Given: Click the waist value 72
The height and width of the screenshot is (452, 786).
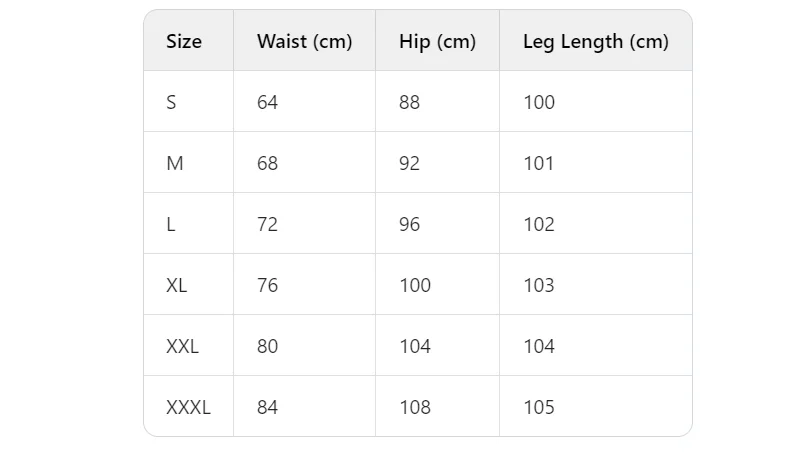Looking at the screenshot, I should click(x=267, y=224).
